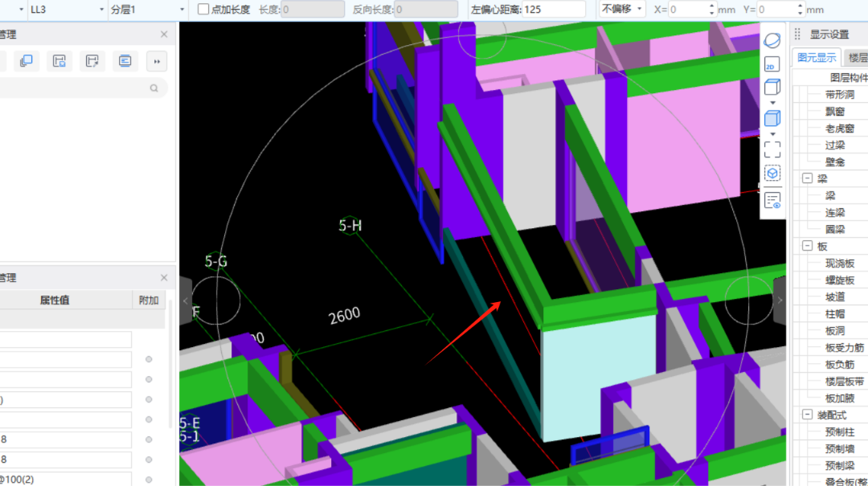Click the fourth toolbar icon in component panel
Image resolution: width=868 pixels, height=486 pixels.
click(x=125, y=61)
